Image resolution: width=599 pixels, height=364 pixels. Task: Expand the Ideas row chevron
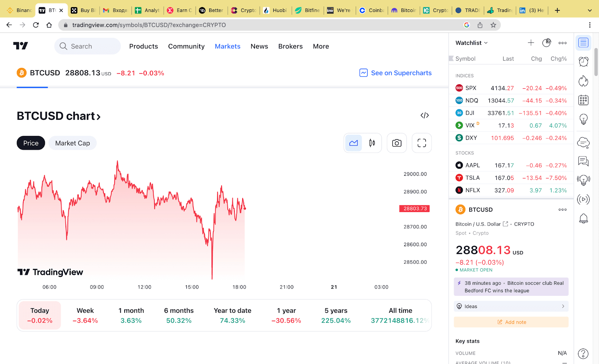pyautogui.click(x=563, y=306)
